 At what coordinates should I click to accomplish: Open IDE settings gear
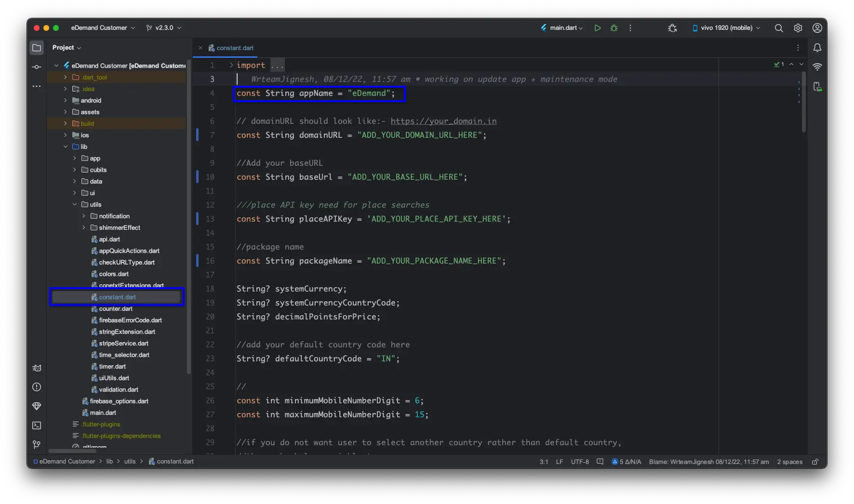(x=798, y=28)
